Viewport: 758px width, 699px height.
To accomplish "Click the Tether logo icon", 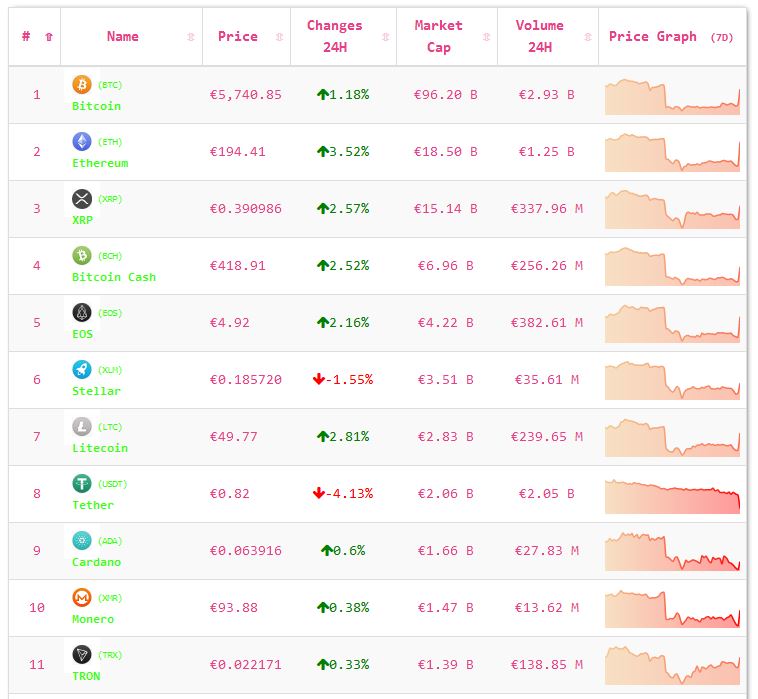I will pos(82,484).
